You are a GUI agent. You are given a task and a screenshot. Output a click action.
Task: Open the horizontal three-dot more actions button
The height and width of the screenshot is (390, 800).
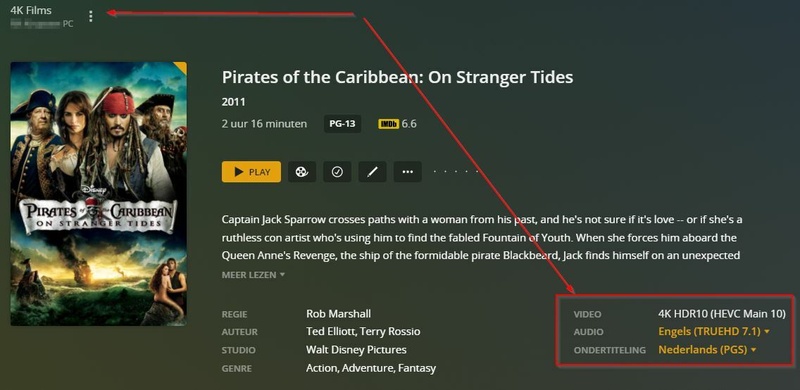407,172
